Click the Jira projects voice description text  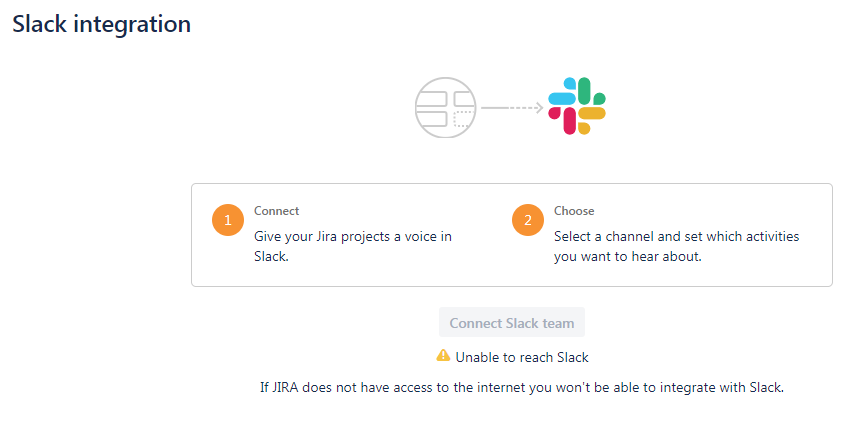[x=353, y=247]
